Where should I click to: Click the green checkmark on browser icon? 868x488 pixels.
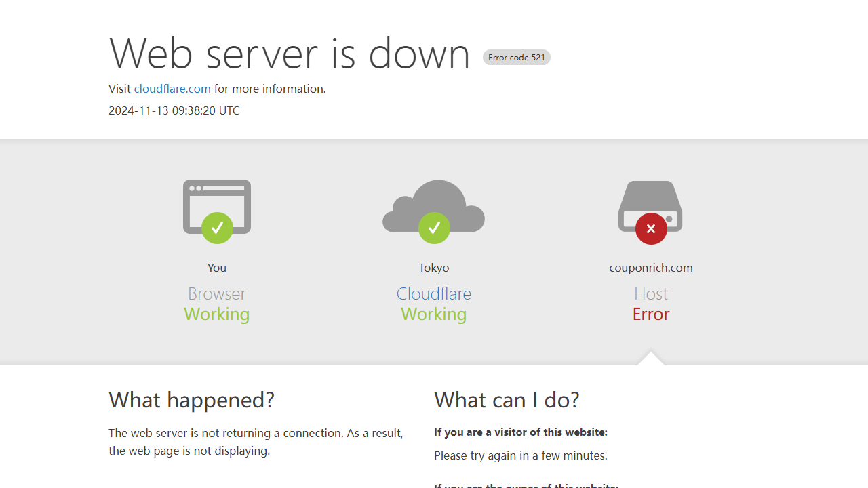217,228
